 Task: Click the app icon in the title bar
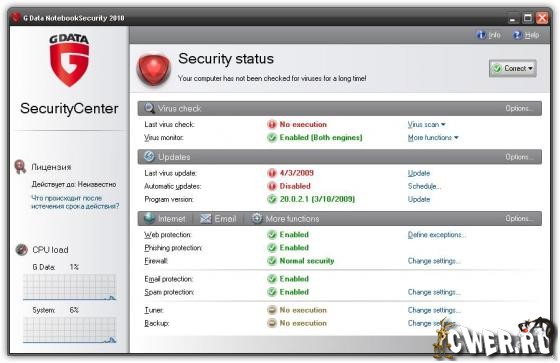[15, 18]
